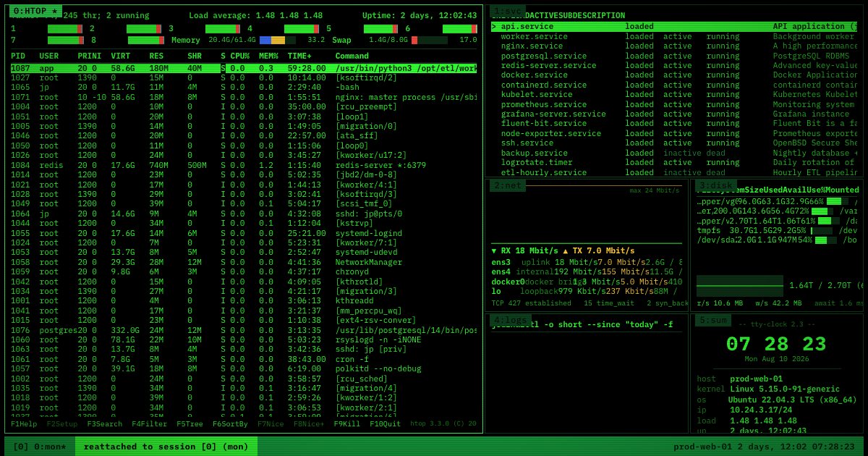The width and height of the screenshot is (868, 456).
Task: Select the NetworkManager process row
Action: tap(244, 262)
